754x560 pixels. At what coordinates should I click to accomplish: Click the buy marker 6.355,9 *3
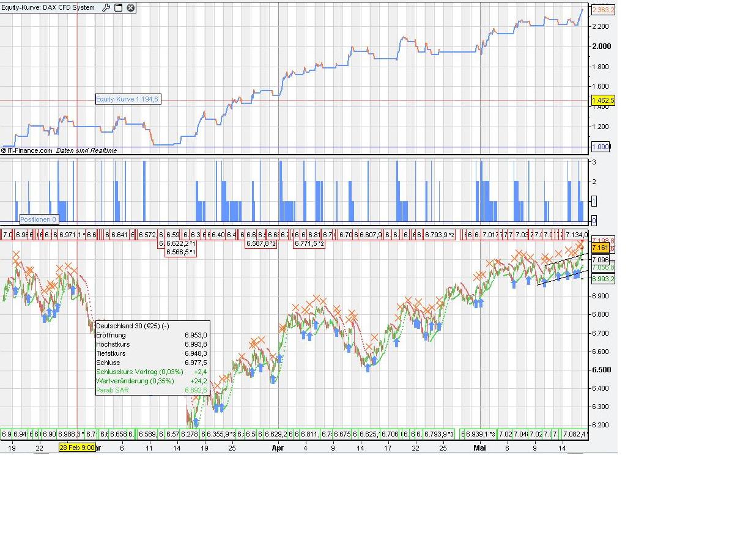[x=221, y=434]
